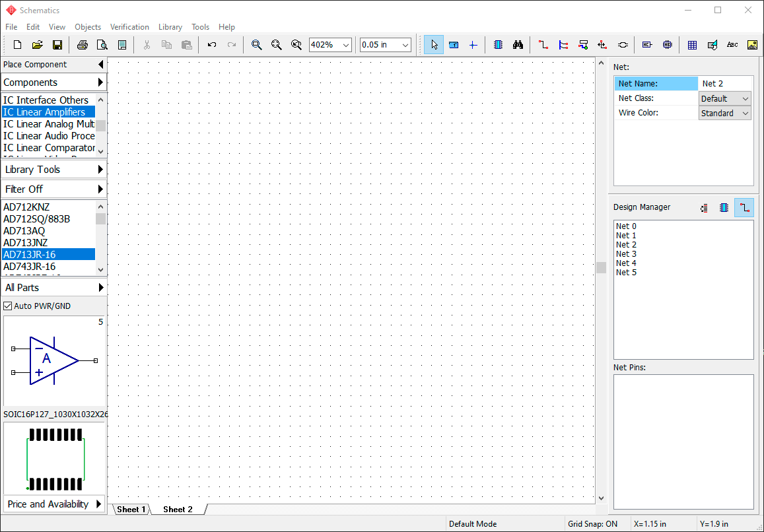Show components view in Design Manager
The height and width of the screenshot is (532, 764).
[x=724, y=207]
